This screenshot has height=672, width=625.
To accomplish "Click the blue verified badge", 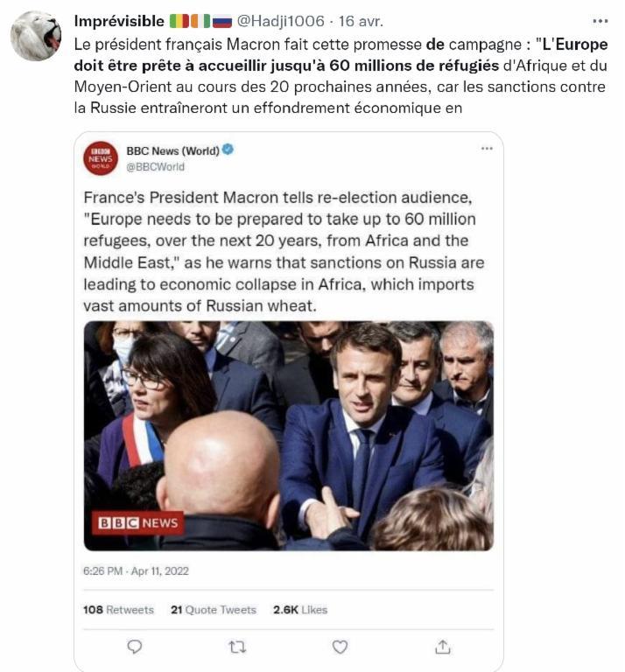I will pyautogui.click(x=228, y=150).
